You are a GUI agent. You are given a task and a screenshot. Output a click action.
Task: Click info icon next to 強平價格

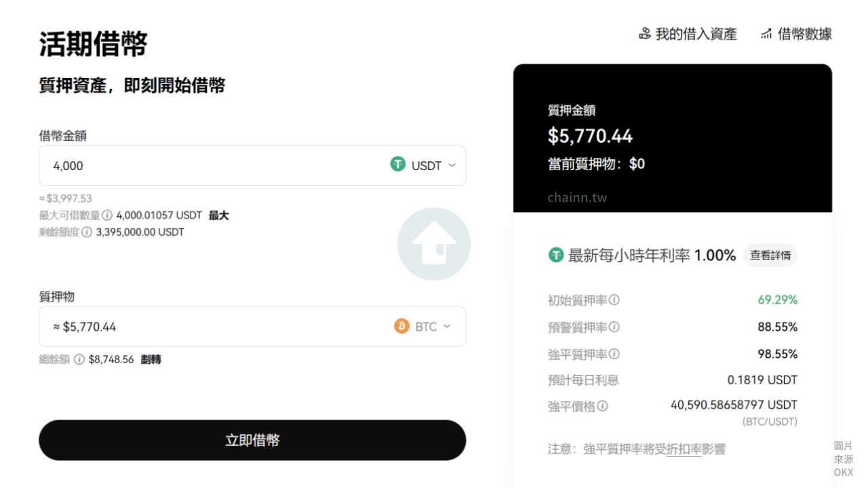602,406
